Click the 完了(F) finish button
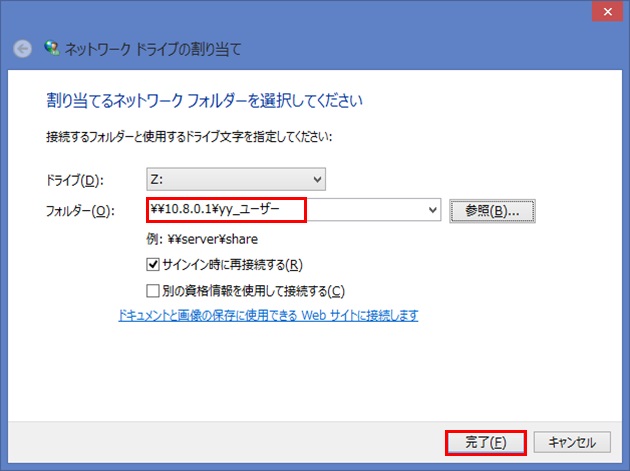This screenshot has height=471, width=630. (485, 442)
